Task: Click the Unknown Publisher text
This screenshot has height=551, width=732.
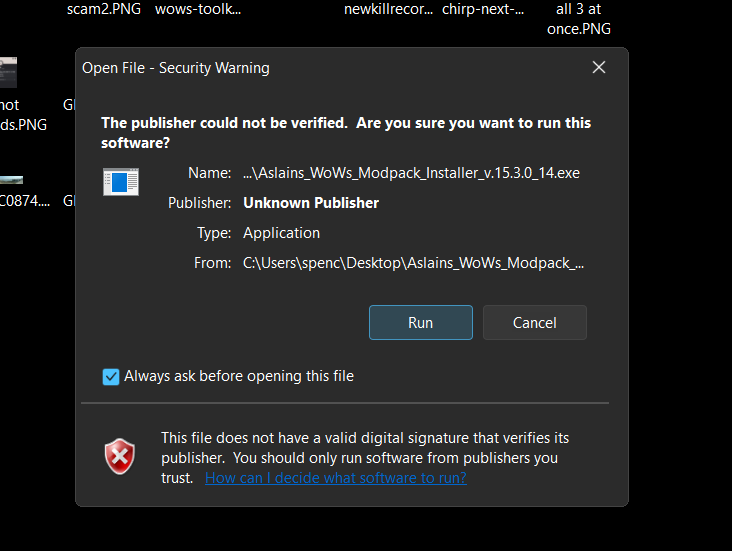Action: pyautogui.click(x=311, y=203)
